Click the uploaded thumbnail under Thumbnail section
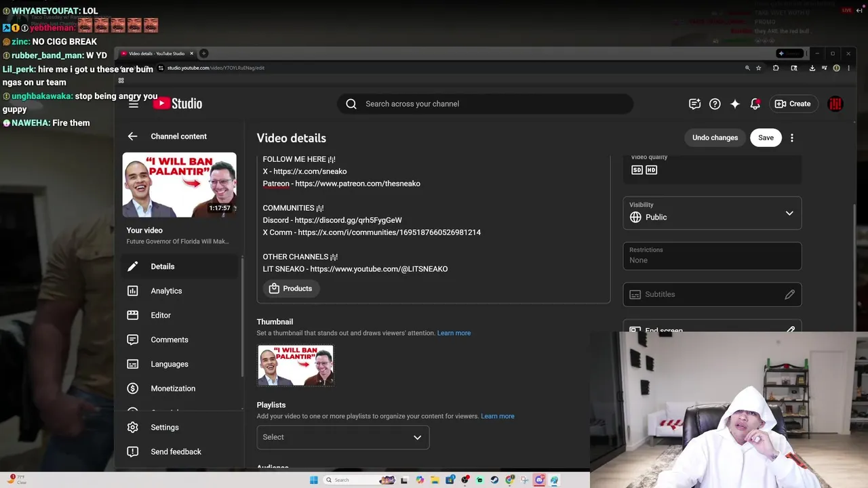 pos(296,365)
